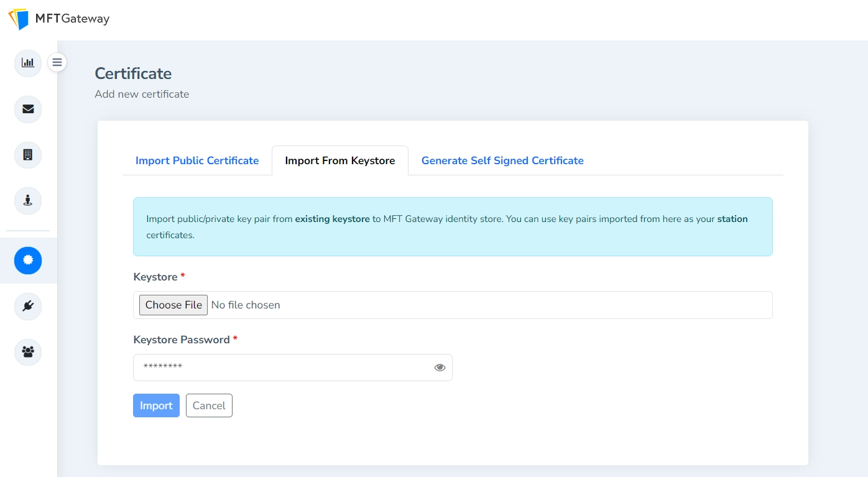The height and width of the screenshot is (477, 868).
Task: Click the Certificate page heading
Action: 132,73
